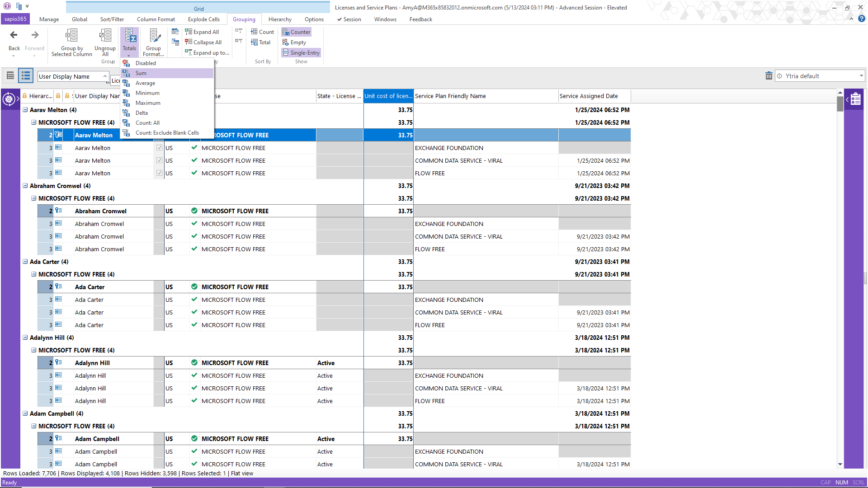Click Unit cost of license column header
This screenshot has width=868, height=488.
(x=388, y=96)
